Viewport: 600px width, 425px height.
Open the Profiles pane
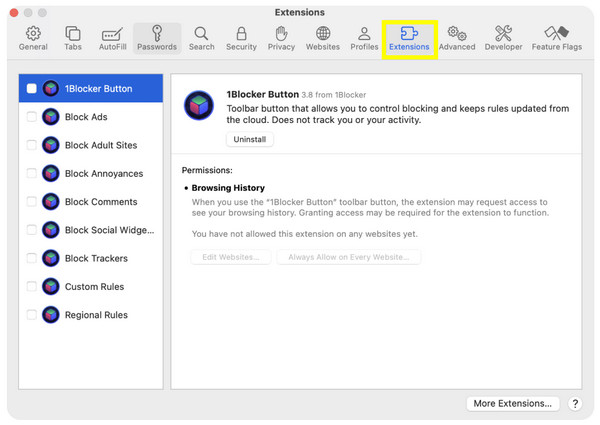pos(364,38)
